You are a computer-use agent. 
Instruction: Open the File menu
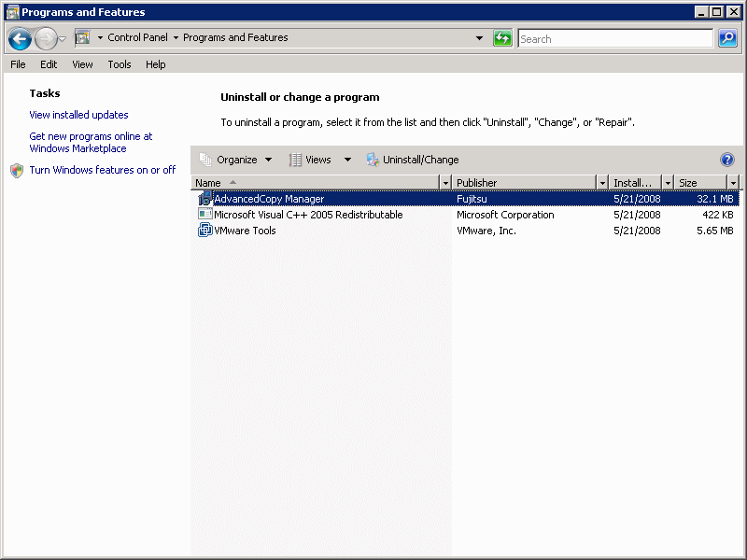pyautogui.click(x=18, y=64)
